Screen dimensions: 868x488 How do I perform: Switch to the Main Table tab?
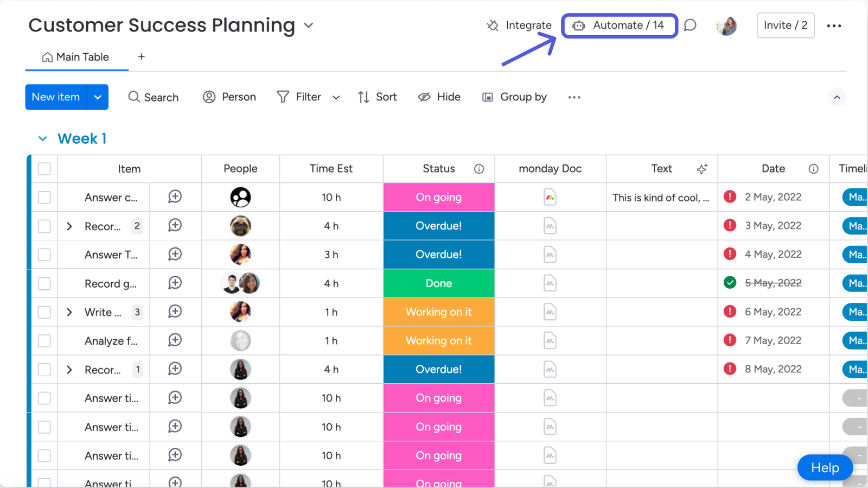76,56
